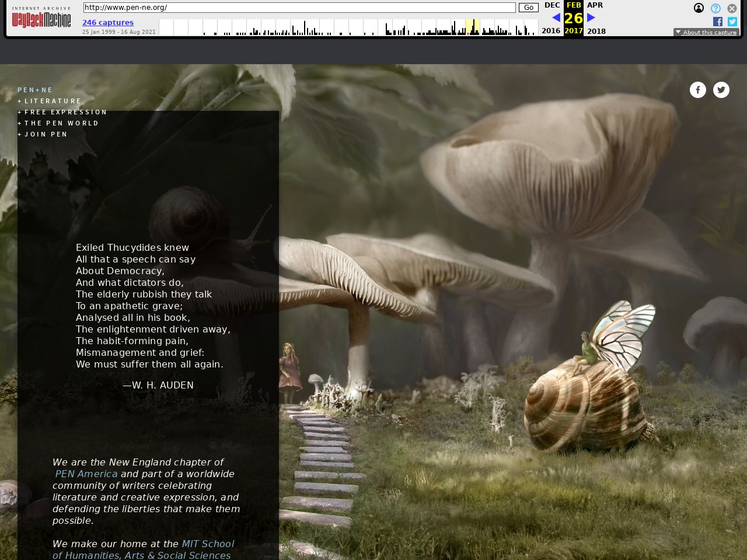Follow the PEN America link
The image size is (747, 560).
(86, 474)
